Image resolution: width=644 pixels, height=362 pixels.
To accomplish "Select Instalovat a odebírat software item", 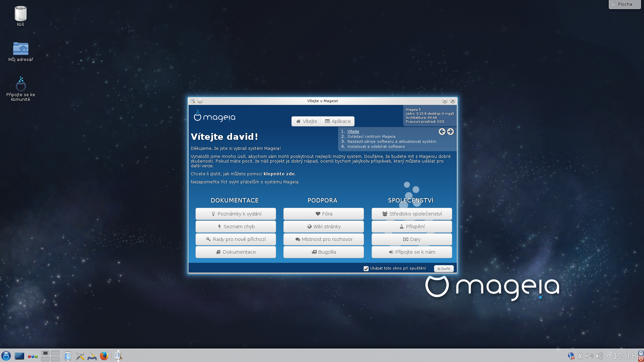I will pyautogui.click(x=376, y=146).
